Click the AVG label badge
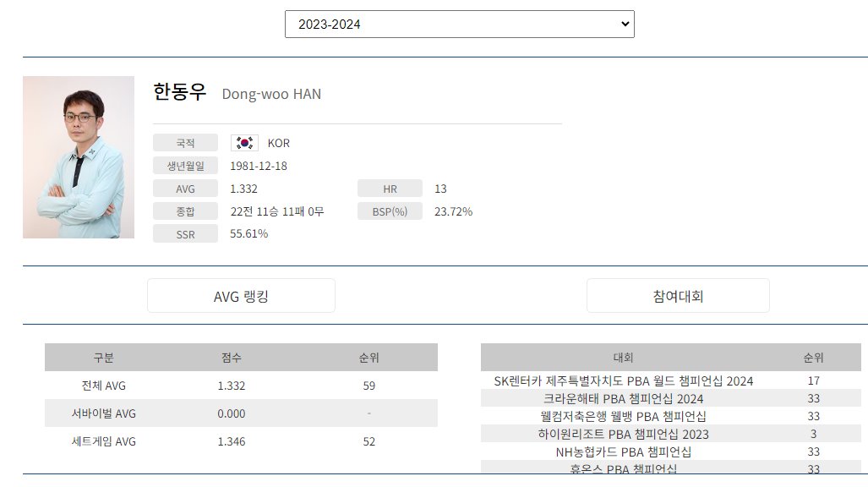868x487 pixels. click(184, 188)
